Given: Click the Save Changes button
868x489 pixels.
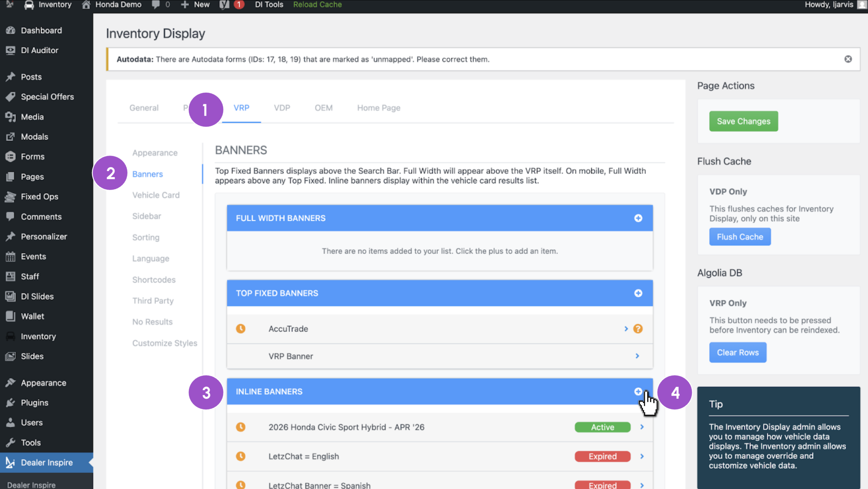Looking at the screenshot, I should tap(743, 121).
